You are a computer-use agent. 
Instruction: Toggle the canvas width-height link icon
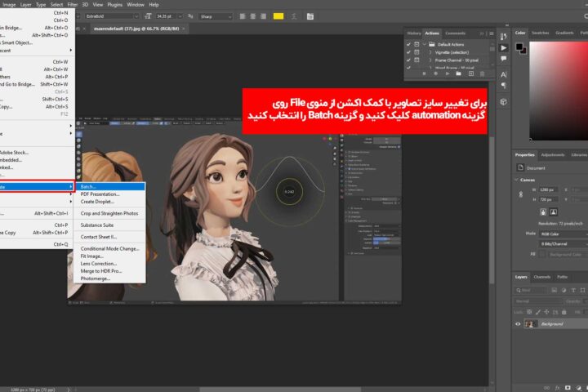click(x=520, y=194)
